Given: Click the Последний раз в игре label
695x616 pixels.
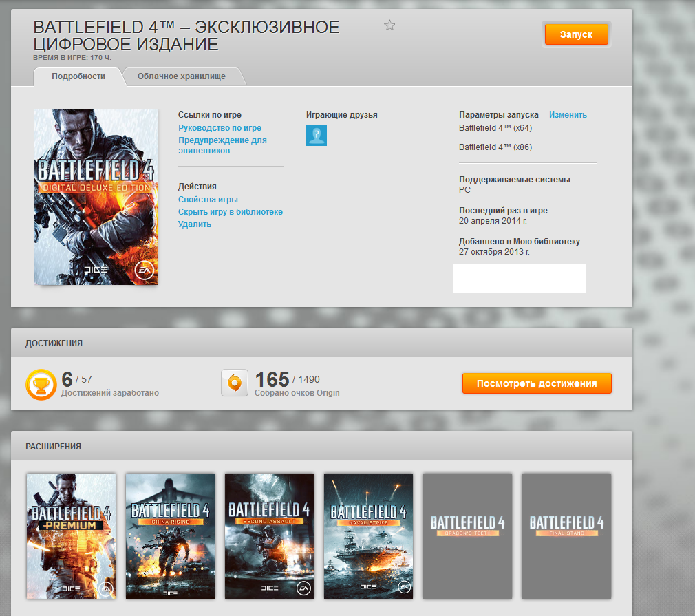Looking at the screenshot, I should pos(503,211).
